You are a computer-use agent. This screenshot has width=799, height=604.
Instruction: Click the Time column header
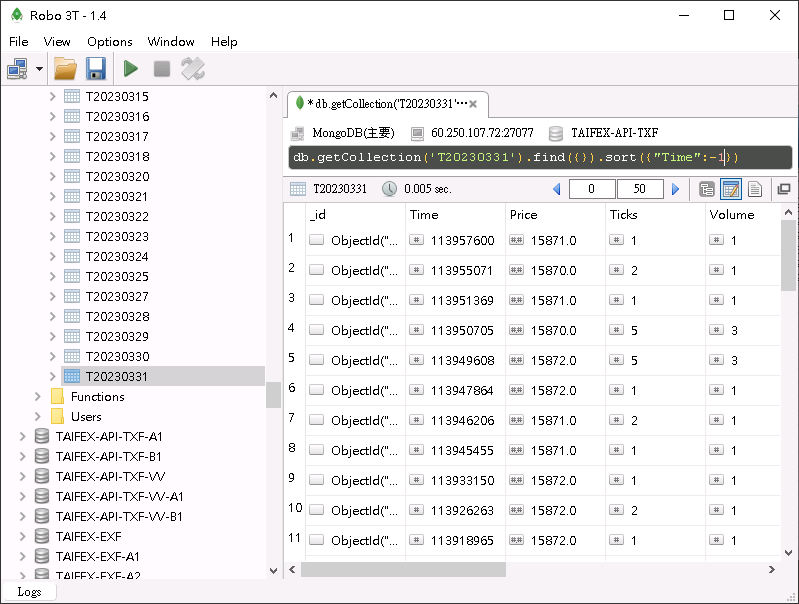point(424,215)
